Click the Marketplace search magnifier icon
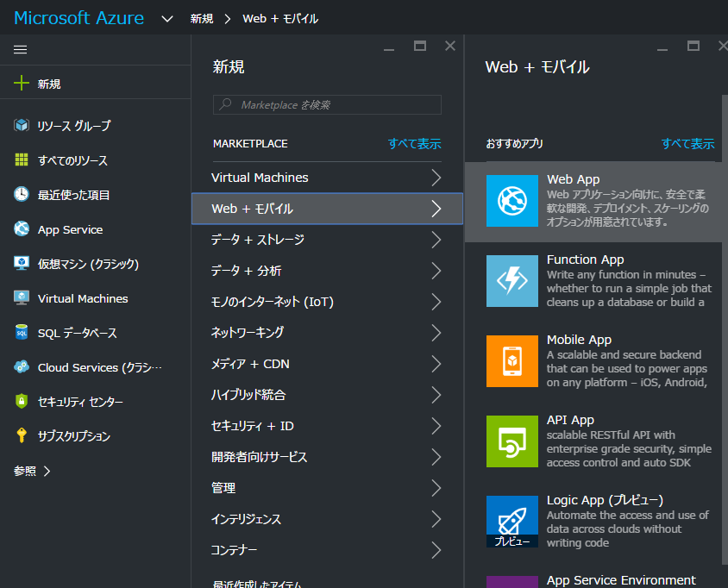728x588 pixels. pos(226,104)
